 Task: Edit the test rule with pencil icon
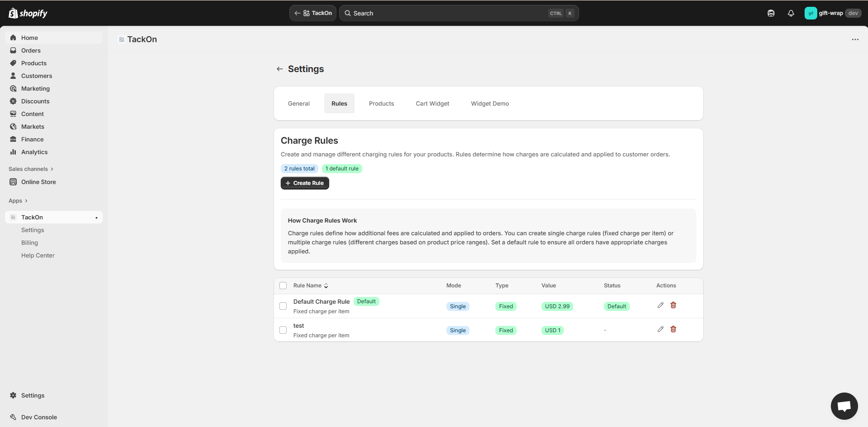click(x=660, y=330)
